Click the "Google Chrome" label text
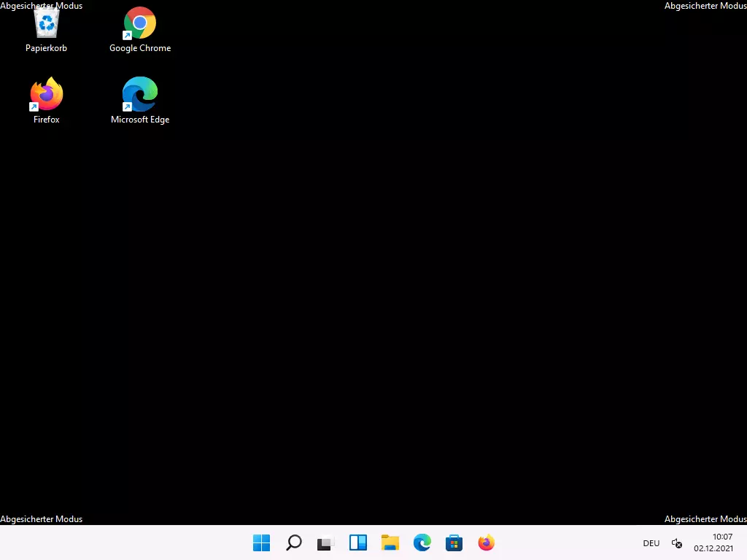This screenshot has width=747, height=560. pos(140,48)
